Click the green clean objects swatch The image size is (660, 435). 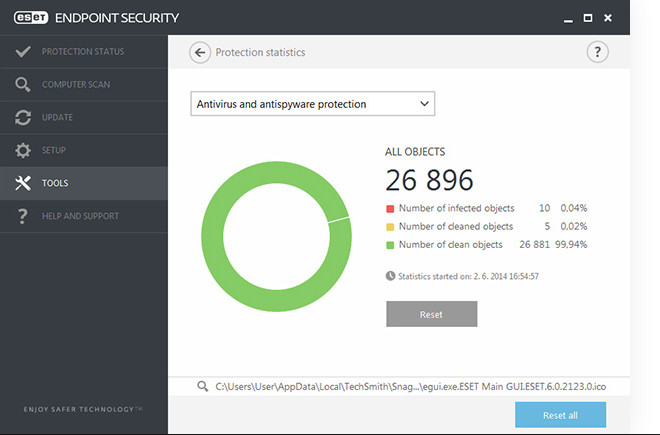tap(390, 245)
